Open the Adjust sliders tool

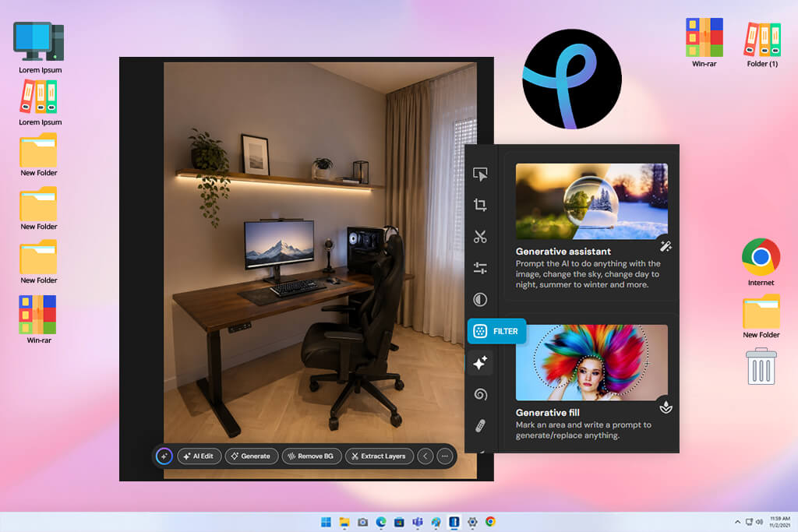coord(480,267)
